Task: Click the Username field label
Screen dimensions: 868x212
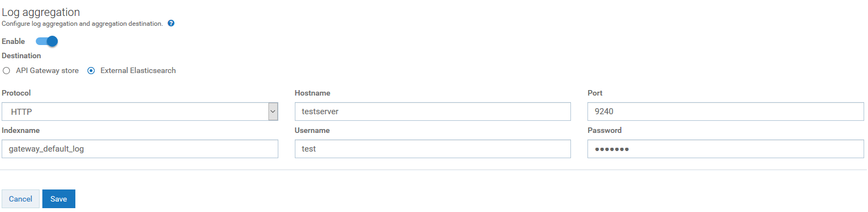Action: pos(312,130)
